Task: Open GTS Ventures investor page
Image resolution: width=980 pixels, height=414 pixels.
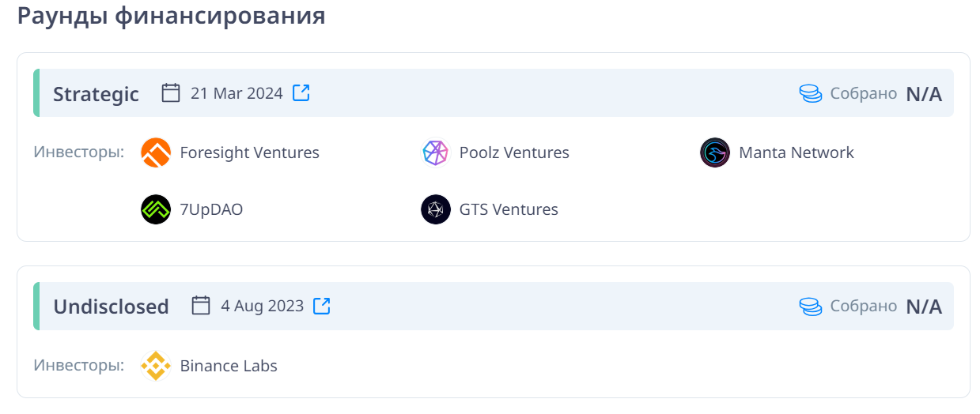Action: click(x=509, y=209)
